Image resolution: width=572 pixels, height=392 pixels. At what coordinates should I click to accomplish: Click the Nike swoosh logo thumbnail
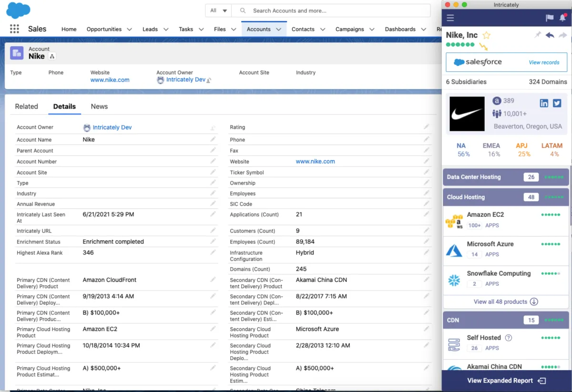pyautogui.click(x=467, y=114)
